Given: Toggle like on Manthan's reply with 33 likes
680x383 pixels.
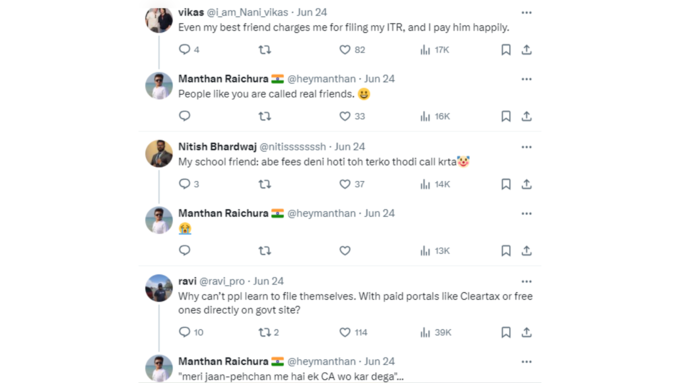Looking at the screenshot, I should point(352,116).
